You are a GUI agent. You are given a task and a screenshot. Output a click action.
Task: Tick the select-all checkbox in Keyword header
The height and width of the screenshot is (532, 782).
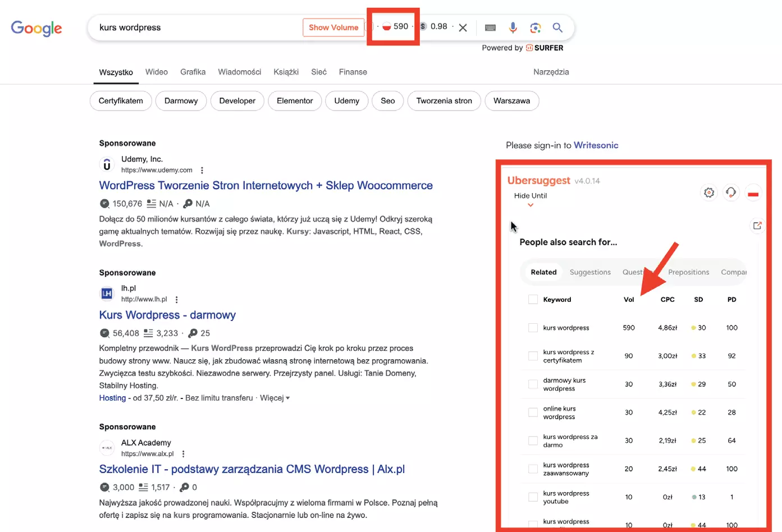[533, 300]
